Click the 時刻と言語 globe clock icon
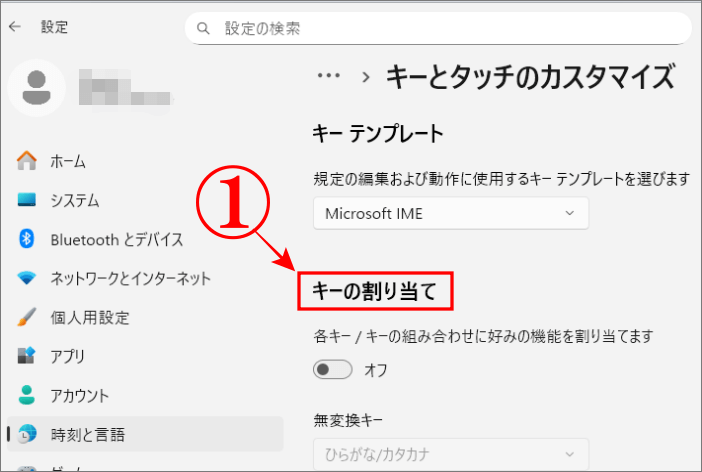This screenshot has height=472, width=702. (27, 434)
